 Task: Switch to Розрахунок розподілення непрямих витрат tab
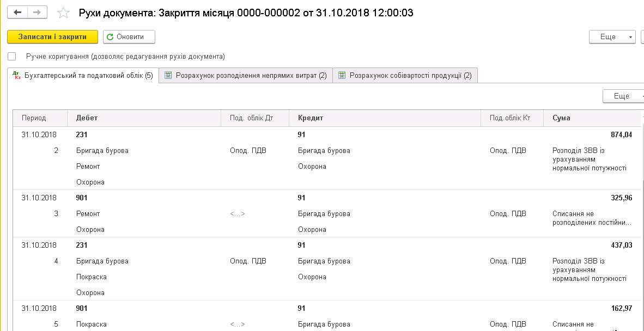pyautogui.click(x=251, y=76)
